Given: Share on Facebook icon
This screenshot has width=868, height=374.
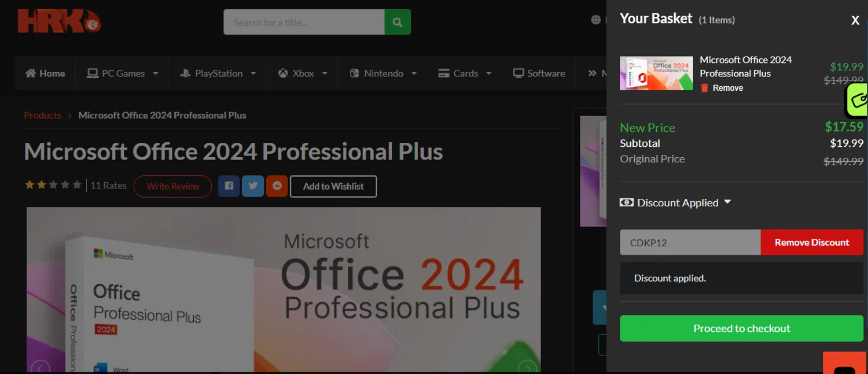Looking at the screenshot, I should [x=229, y=186].
